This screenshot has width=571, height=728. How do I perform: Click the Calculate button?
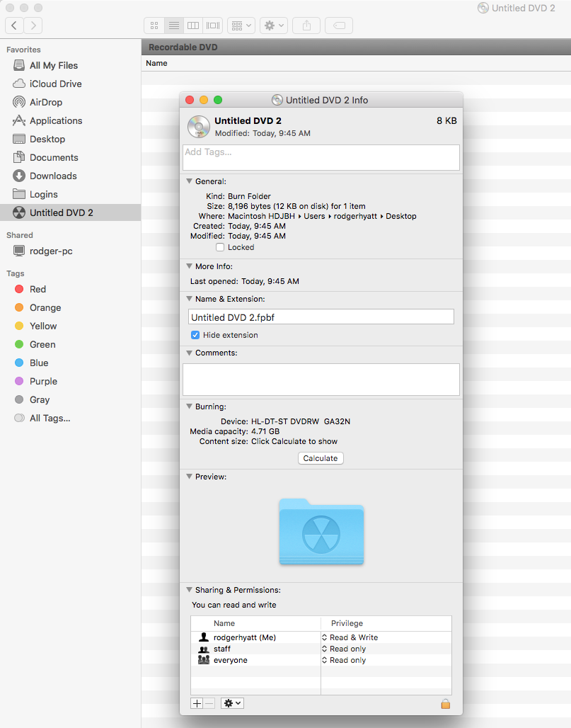321,458
